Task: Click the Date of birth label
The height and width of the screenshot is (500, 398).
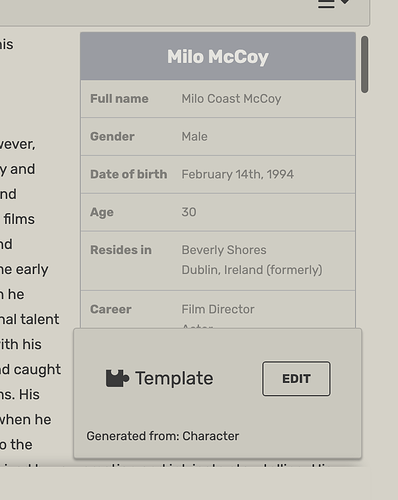Action: click(x=128, y=174)
